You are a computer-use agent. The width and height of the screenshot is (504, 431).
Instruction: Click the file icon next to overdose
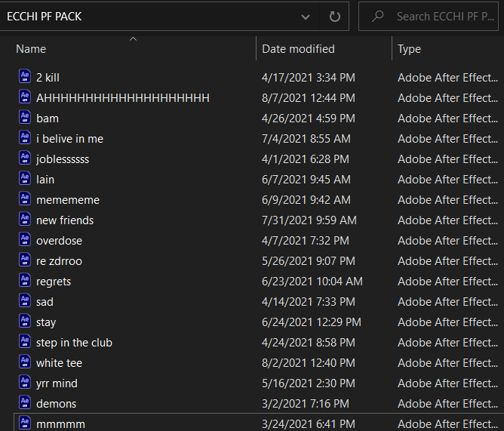pos(25,240)
